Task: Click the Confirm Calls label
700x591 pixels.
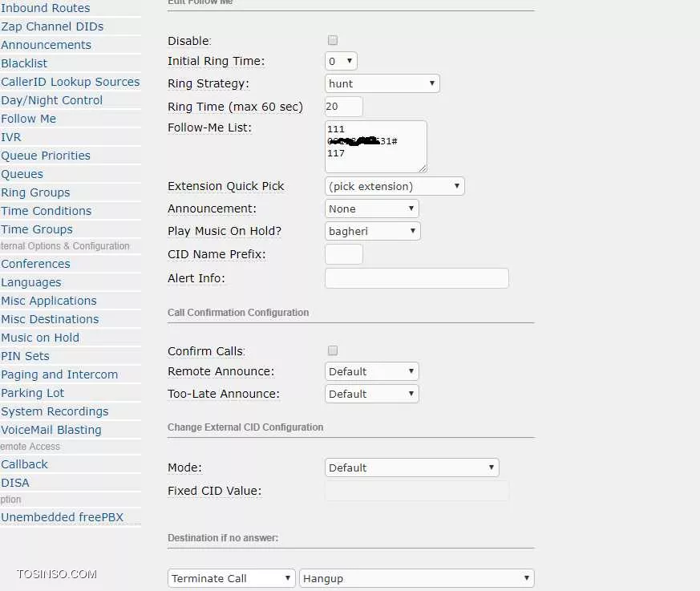Action: (x=207, y=351)
